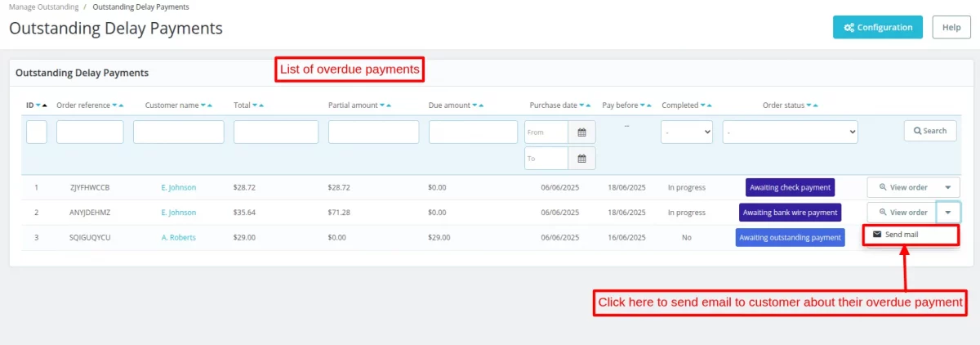980x345 pixels.
Task: Sort Order status descending arrow
Action: click(808, 105)
